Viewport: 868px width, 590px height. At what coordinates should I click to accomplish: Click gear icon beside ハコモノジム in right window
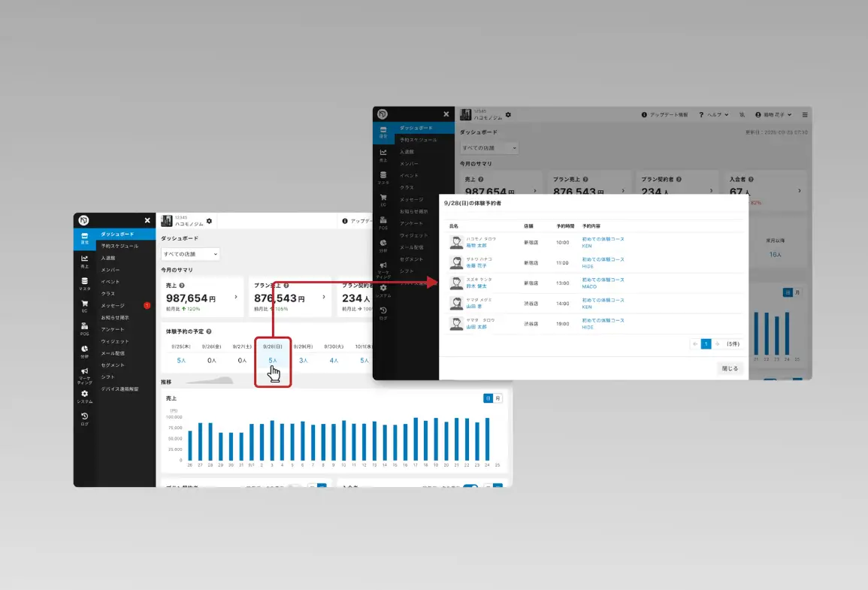click(508, 114)
